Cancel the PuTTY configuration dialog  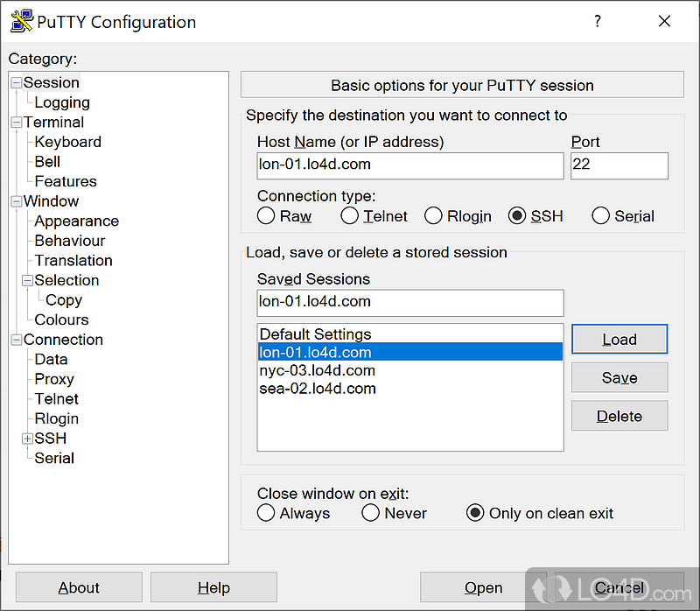pos(619,587)
